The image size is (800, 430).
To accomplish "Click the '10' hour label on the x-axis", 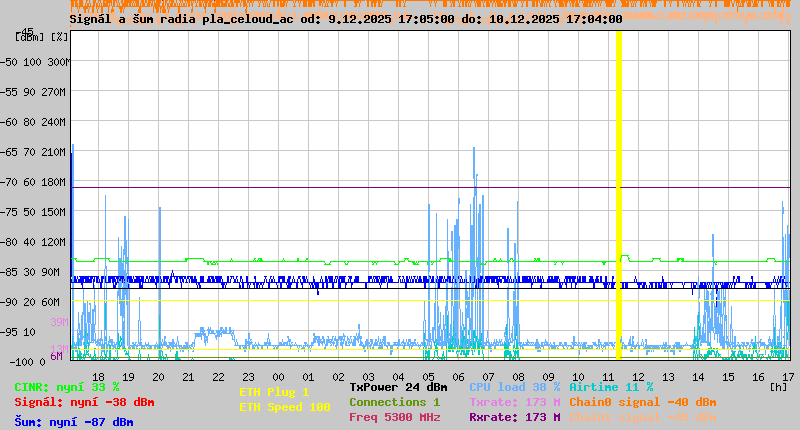I will (x=578, y=377).
